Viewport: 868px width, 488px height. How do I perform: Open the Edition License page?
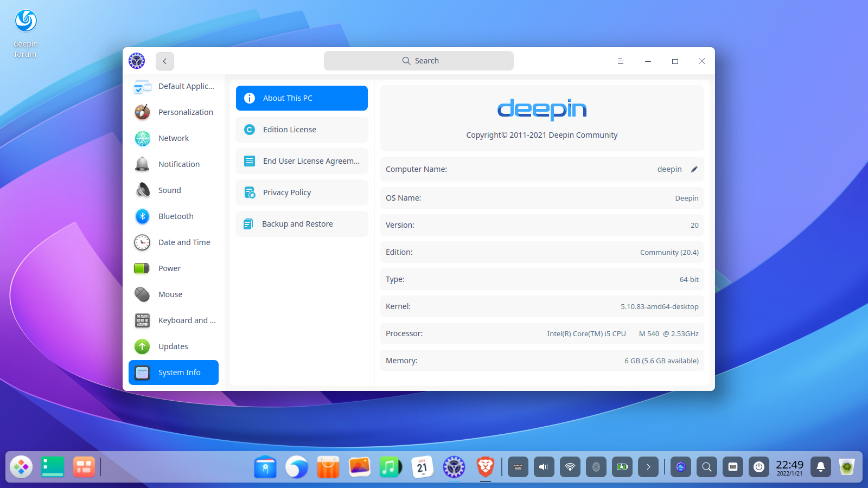[x=302, y=130]
